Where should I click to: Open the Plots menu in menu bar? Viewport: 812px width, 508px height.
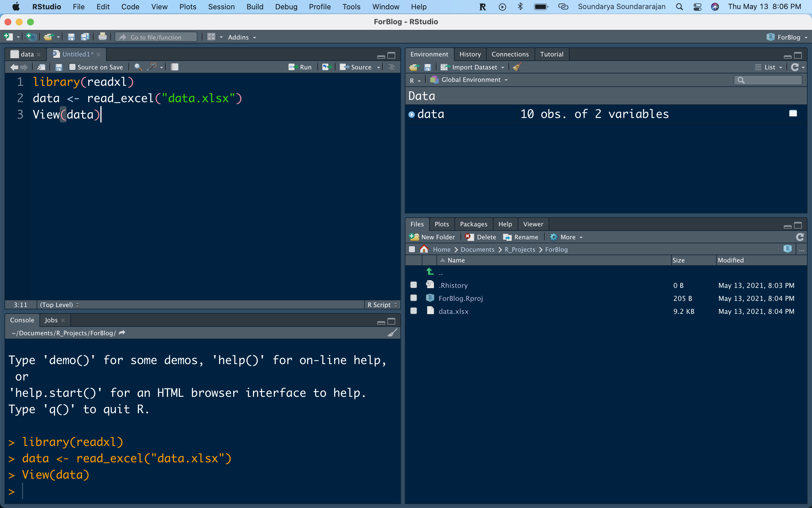[187, 7]
